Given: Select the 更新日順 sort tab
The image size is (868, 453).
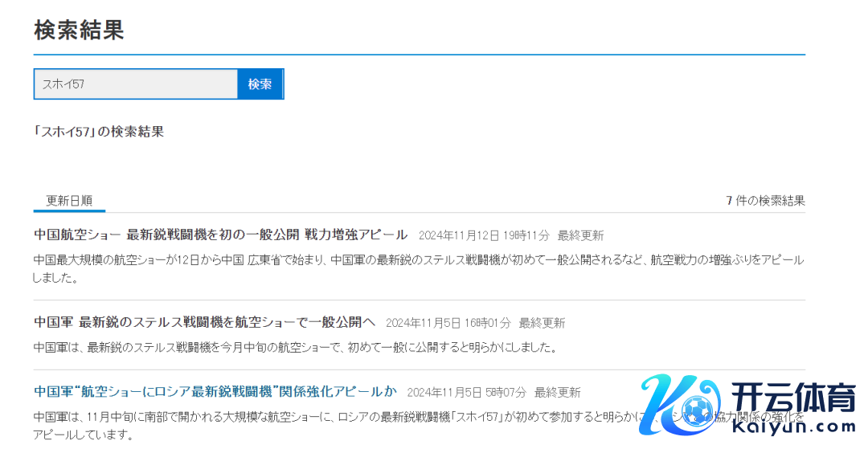Looking at the screenshot, I should coord(69,201).
